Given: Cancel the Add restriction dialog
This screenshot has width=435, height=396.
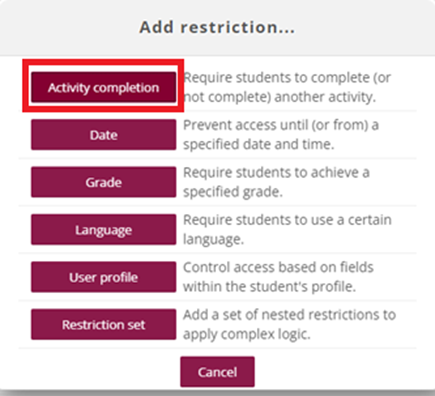Looking at the screenshot, I should [x=217, y=372].
